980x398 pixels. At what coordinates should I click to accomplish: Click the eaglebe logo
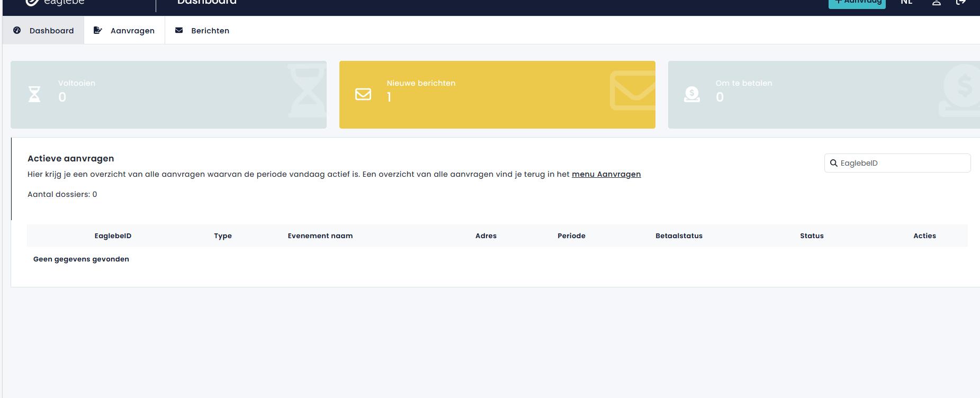coord(55,3)
